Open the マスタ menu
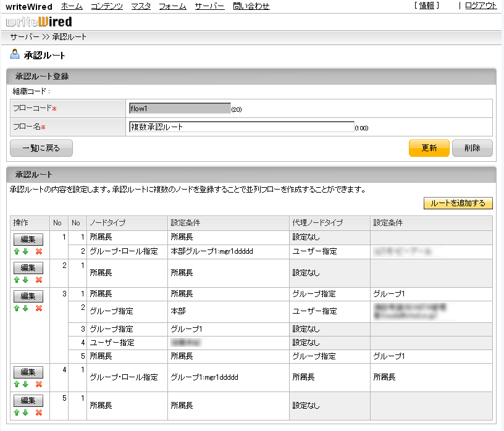This screenshot has height=431, width=504. pos(141,6)
